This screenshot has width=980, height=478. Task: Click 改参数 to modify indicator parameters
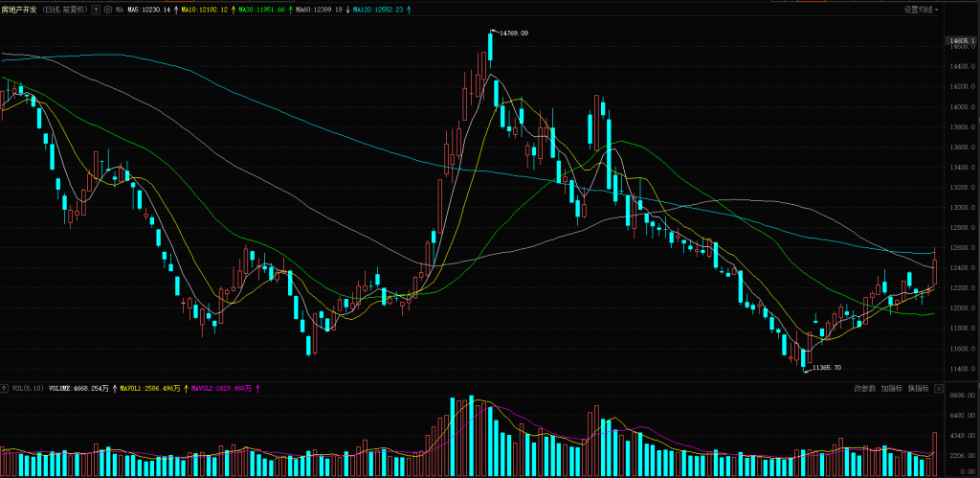[865, 389]
